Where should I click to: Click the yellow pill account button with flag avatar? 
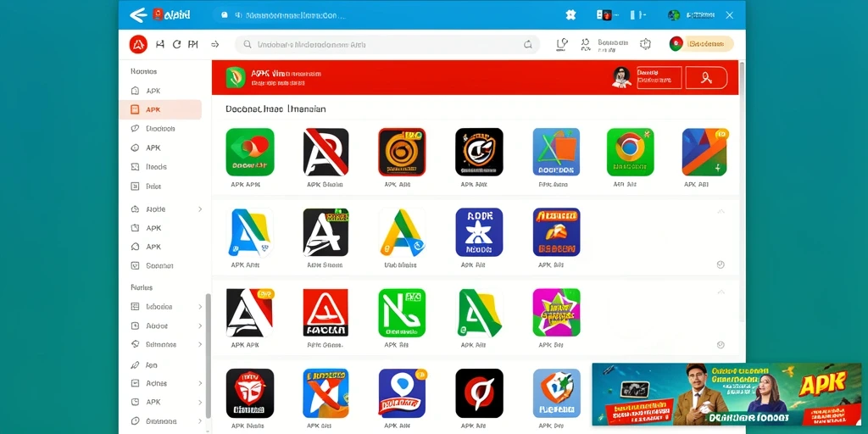coord(701,44)
